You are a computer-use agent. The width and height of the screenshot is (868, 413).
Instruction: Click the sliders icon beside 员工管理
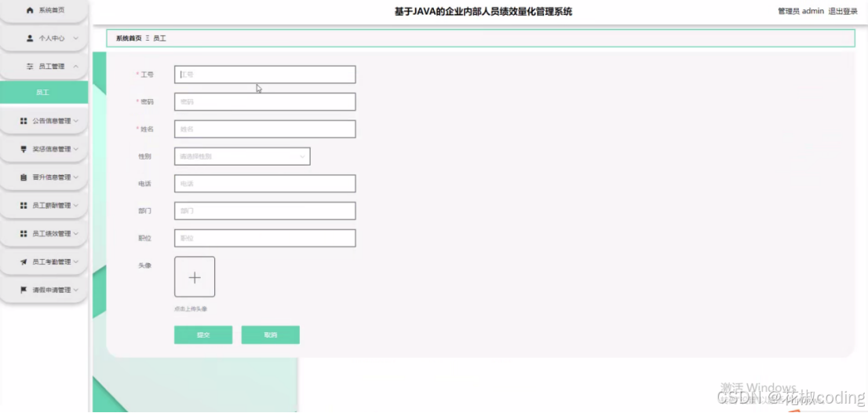pos(30,67)
